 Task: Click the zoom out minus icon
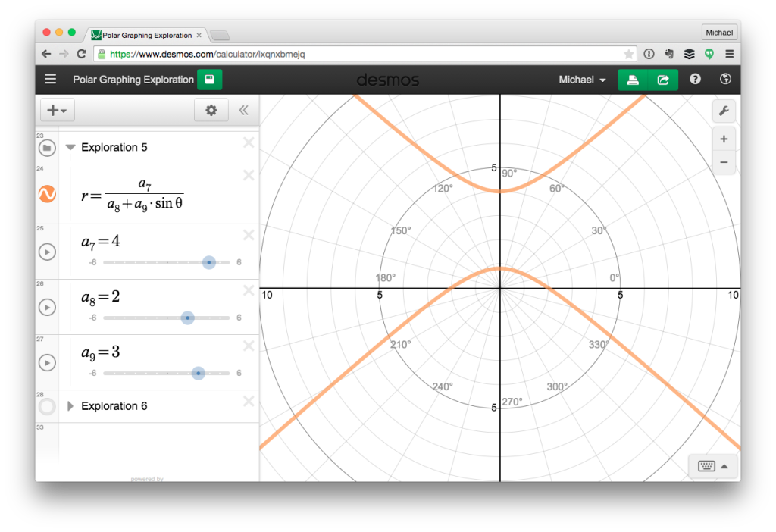(x=724, y=161)
